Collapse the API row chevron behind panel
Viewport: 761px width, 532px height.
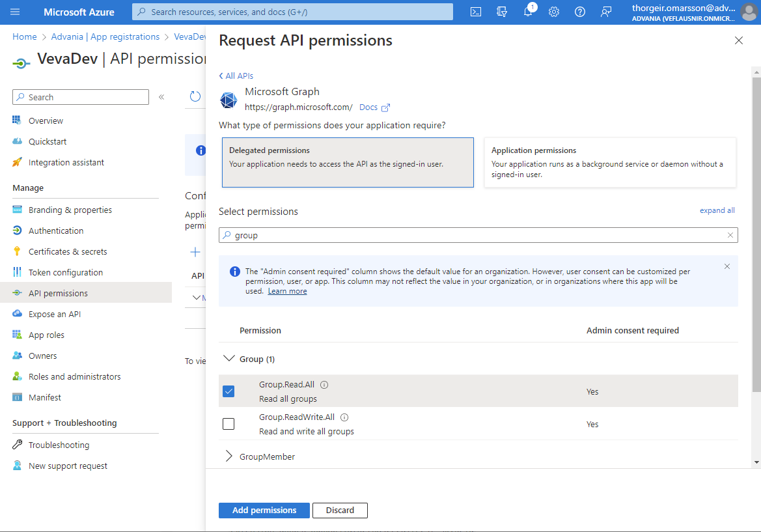pos(197,298)
